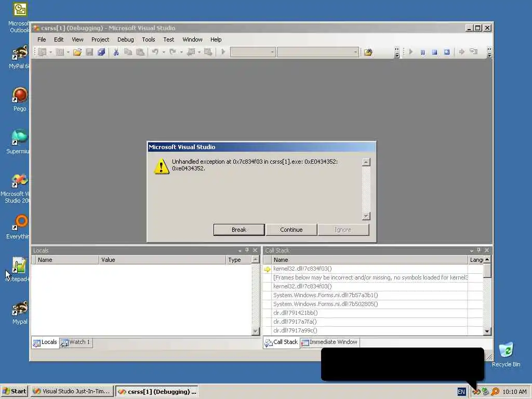Click the Cut scissors icon

[116, 52]
